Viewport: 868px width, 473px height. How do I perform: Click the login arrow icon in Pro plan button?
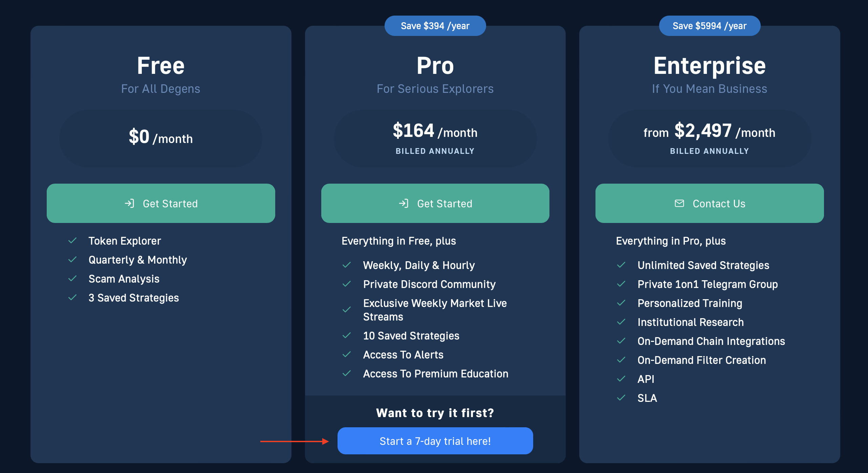tap(404, 203)
